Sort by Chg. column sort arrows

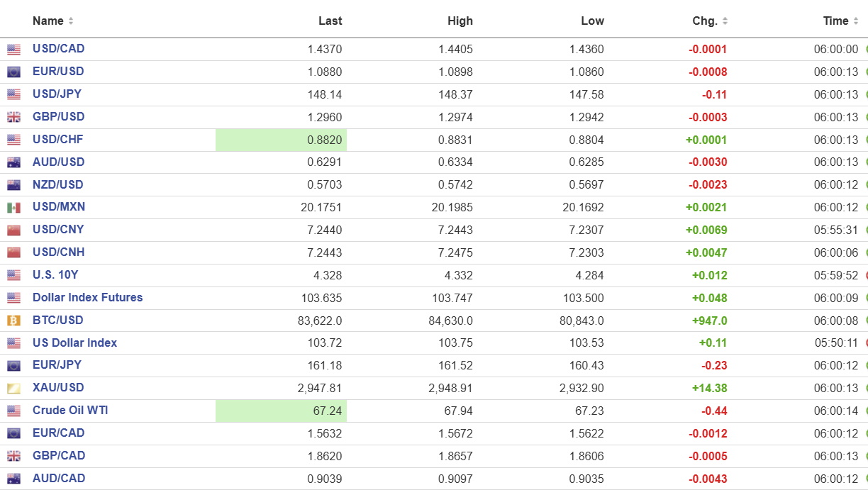point(725,21)
